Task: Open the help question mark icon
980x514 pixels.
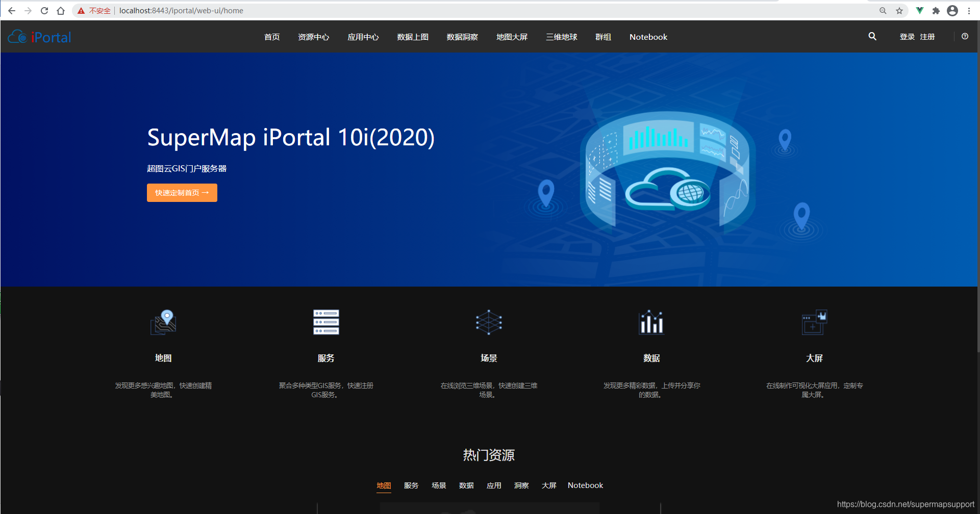Action: [965, 36]
